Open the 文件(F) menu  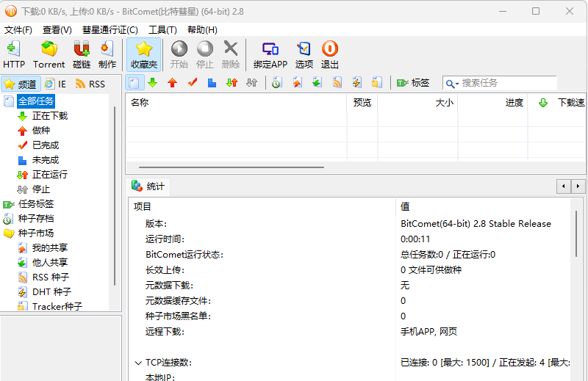coord(18,30)
